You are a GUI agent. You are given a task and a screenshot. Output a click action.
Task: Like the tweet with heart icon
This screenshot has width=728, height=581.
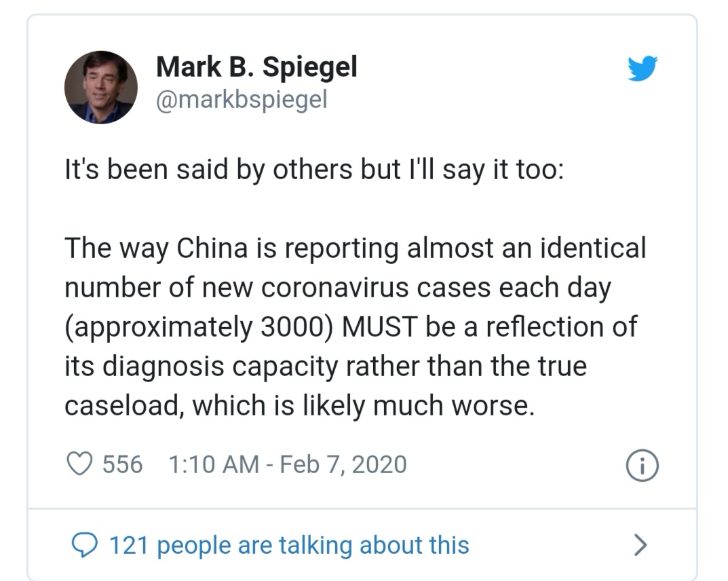click(x=79, y=464)
